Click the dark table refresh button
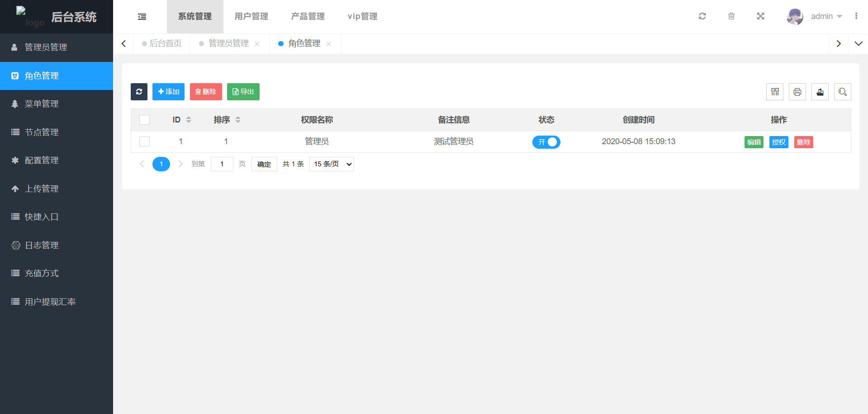868x414 pixels. pos(139,92)
